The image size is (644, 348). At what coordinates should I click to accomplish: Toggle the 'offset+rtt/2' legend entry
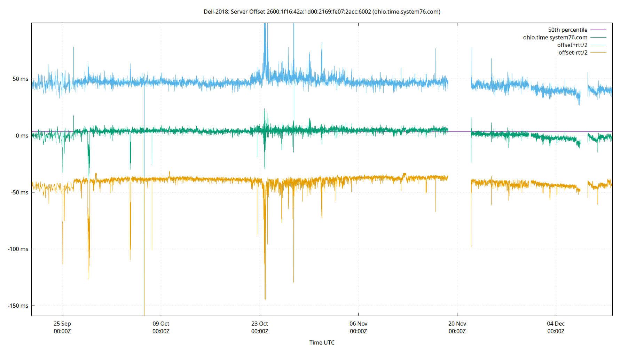coord(572,45)
